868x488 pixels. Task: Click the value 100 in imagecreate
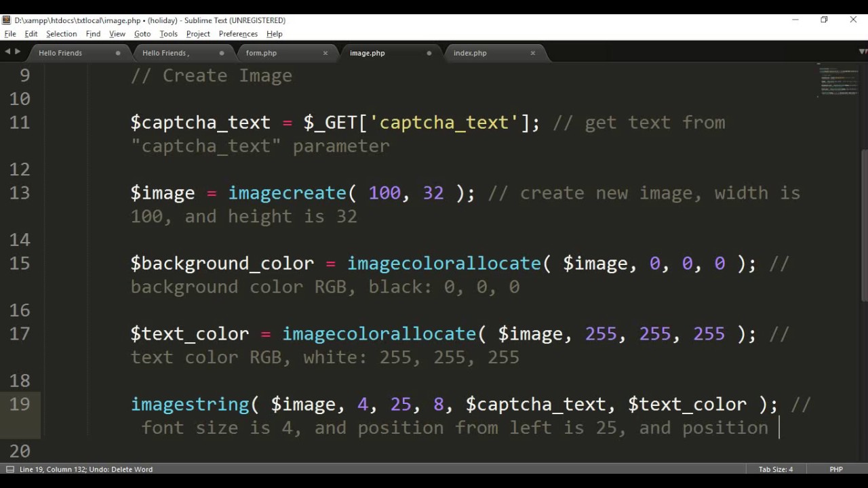[384, 193]
